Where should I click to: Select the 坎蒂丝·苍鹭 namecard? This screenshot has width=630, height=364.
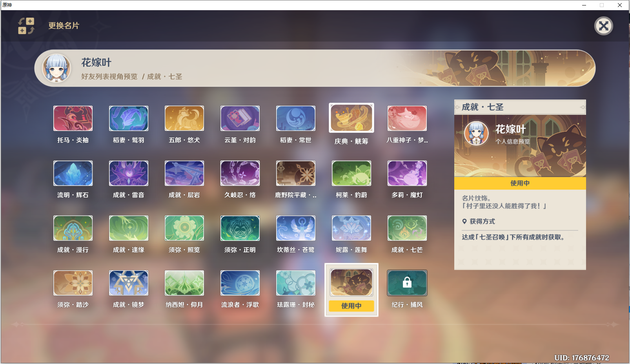296,228
